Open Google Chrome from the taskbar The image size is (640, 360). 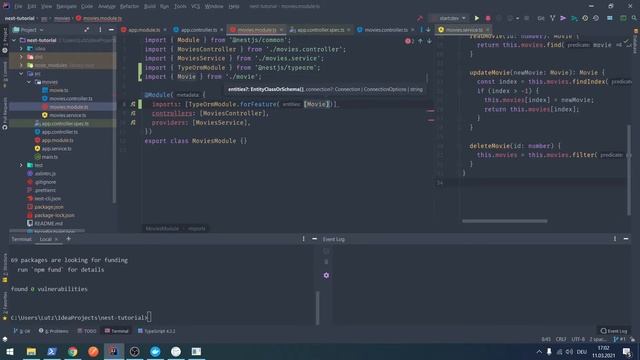tap(72, 351)
